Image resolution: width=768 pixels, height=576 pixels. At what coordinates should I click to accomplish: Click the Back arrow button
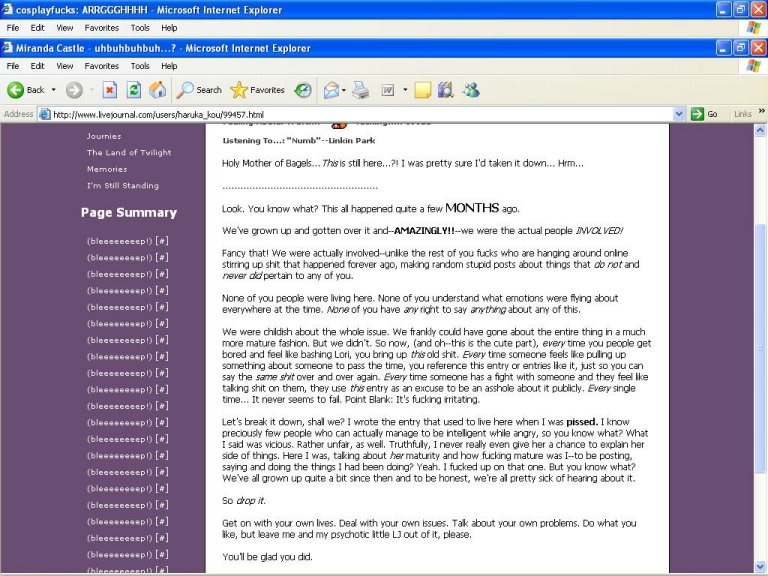coord(25,90)
